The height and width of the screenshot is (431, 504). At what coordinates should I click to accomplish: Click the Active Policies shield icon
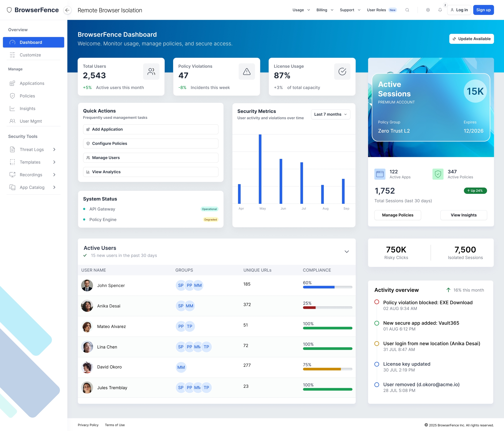(438, 174)
